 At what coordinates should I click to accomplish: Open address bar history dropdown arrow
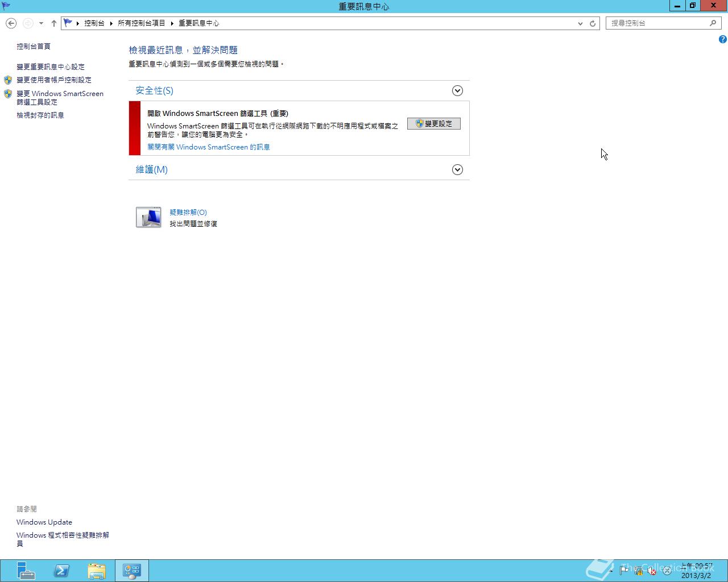tap(580, 23)
